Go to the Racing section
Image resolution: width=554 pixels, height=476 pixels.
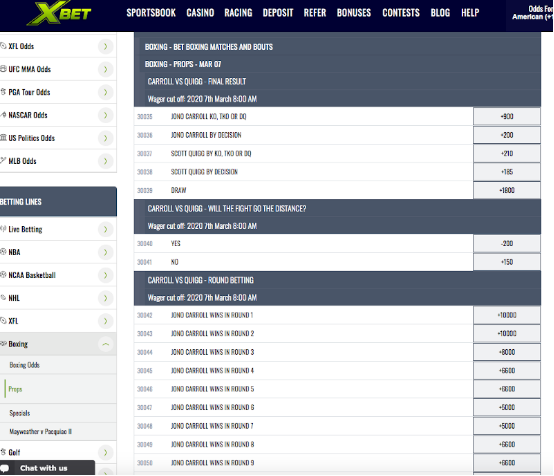pyautogui.click(x=238, y=13)
